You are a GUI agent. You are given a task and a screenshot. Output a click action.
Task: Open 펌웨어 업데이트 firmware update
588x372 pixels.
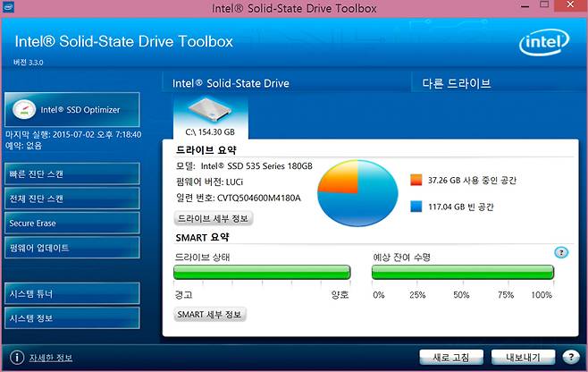click(72, 248)
